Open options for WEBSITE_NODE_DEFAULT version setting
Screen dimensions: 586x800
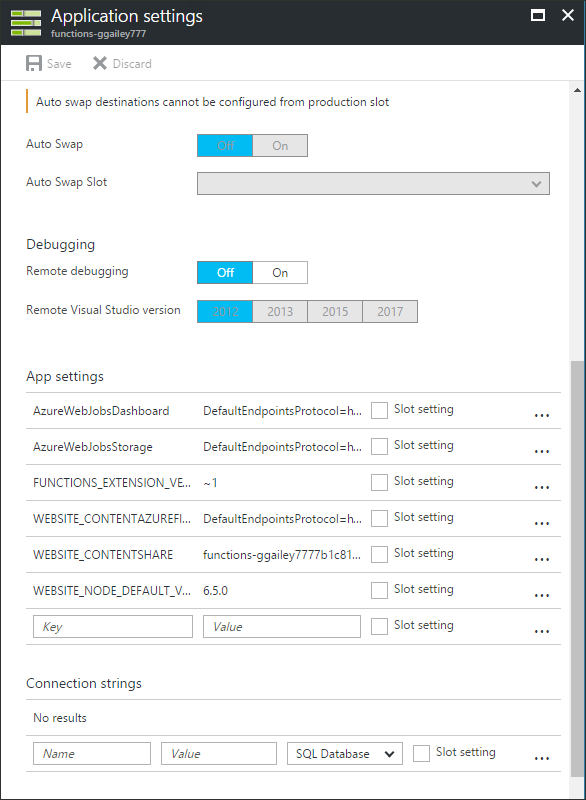click(x=542, y=593)
